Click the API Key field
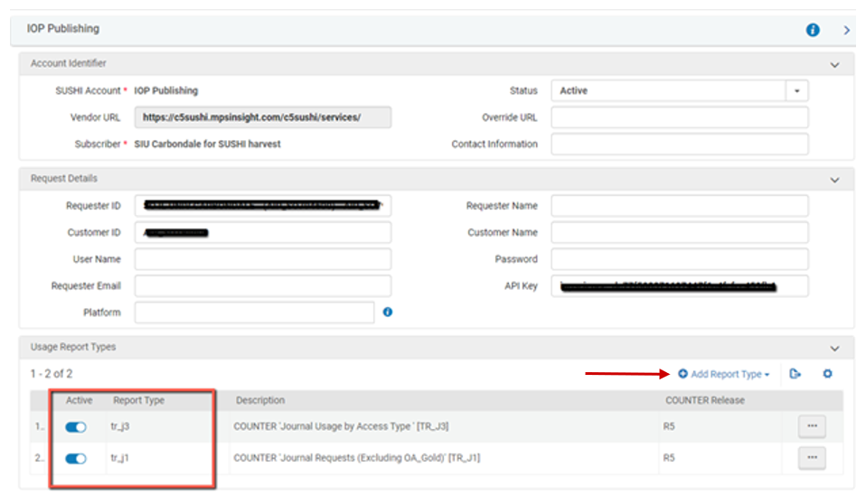Screen dimensions: 866x504 click(x=679, y=286)
